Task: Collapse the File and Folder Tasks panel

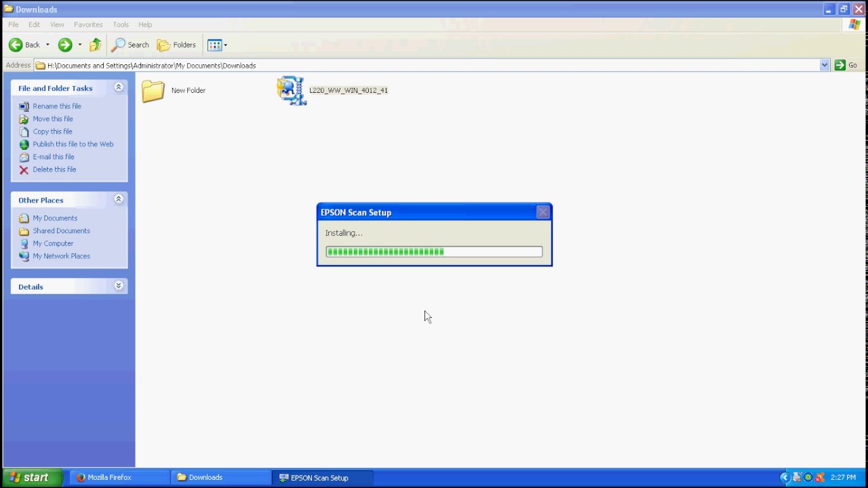Action: click(x=119, y=87)
